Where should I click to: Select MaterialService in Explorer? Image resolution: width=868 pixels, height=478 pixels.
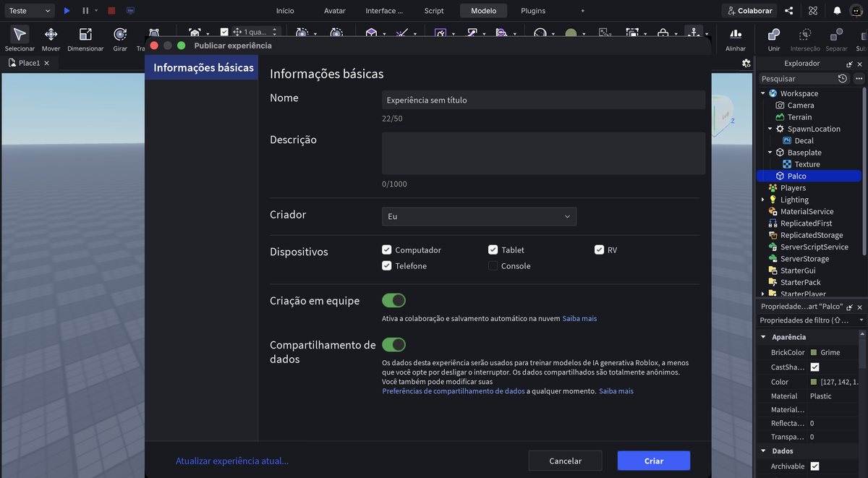[x=807, y=211]
